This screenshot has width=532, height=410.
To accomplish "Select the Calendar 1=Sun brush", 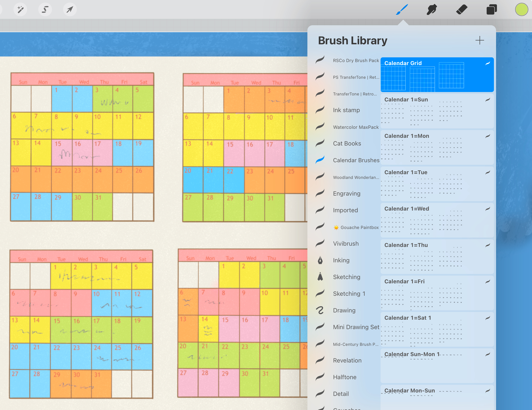I will tap(437, 111).
